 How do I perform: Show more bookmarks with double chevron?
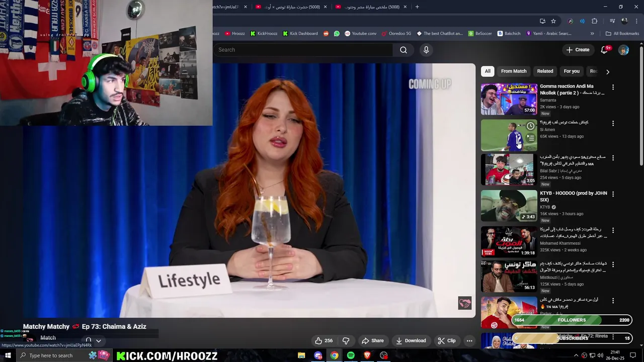(x=592, y=34)
